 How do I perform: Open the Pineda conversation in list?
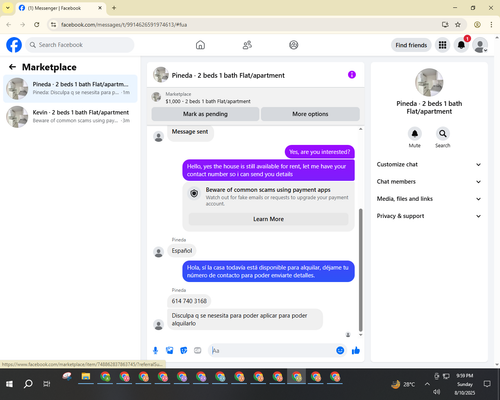pos(70,89)
